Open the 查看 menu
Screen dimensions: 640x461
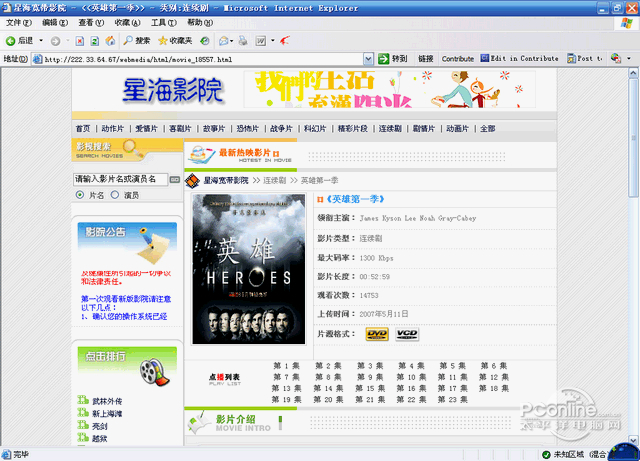click(91, 22)
